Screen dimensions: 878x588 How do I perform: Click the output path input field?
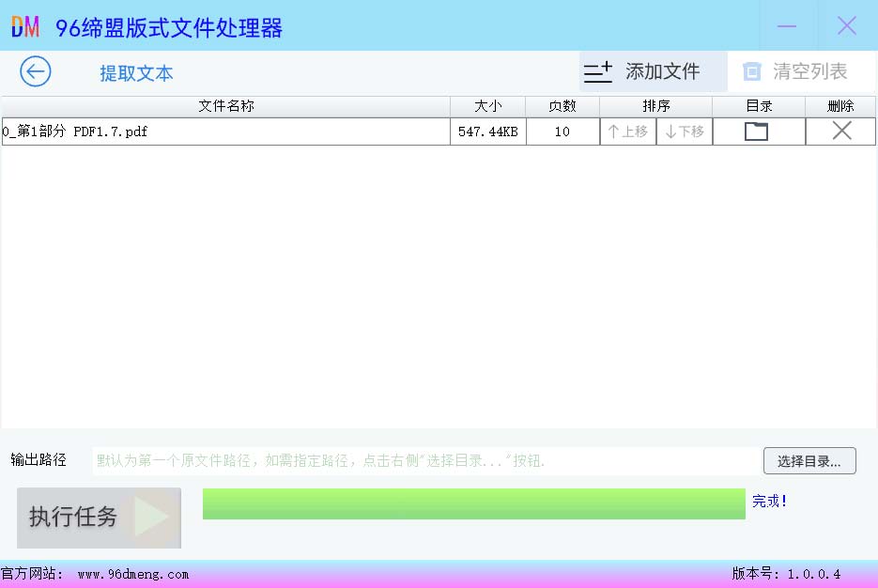click(423, 461)
